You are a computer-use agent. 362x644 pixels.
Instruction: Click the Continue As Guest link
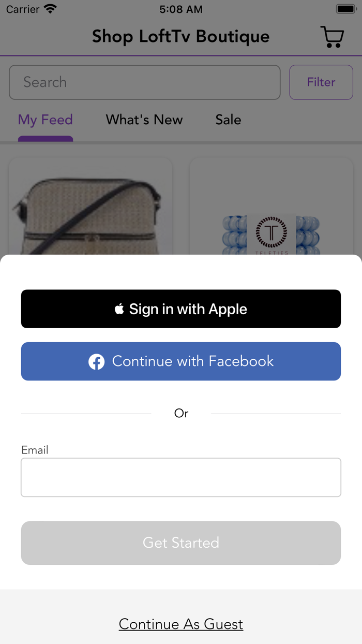(181, 624)
